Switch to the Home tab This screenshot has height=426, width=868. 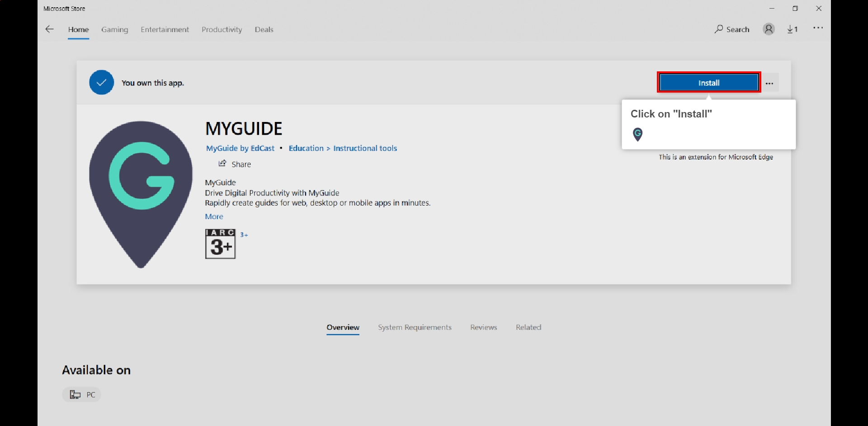[x=78, y=30]
